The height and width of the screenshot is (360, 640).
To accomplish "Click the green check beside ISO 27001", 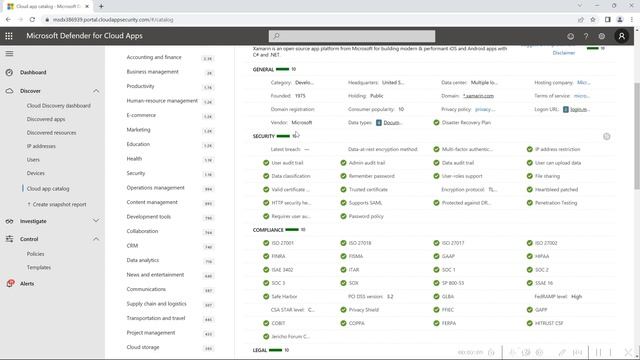I will coord(266,243).
